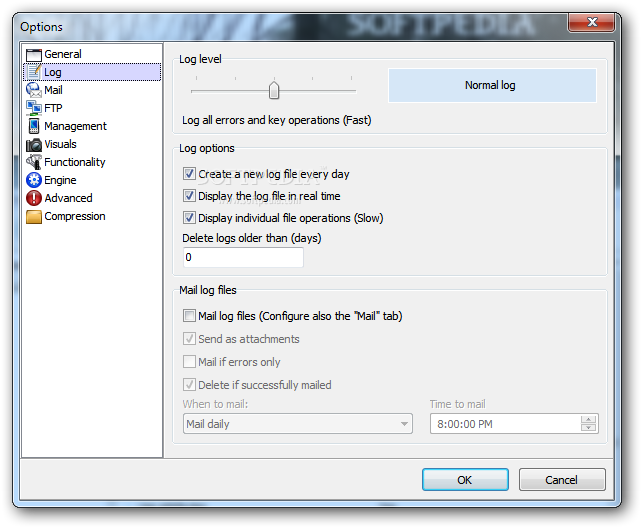Viewport: 642px width, 528px height.
Task: Click the FTP computers icon
Action: 34,108
